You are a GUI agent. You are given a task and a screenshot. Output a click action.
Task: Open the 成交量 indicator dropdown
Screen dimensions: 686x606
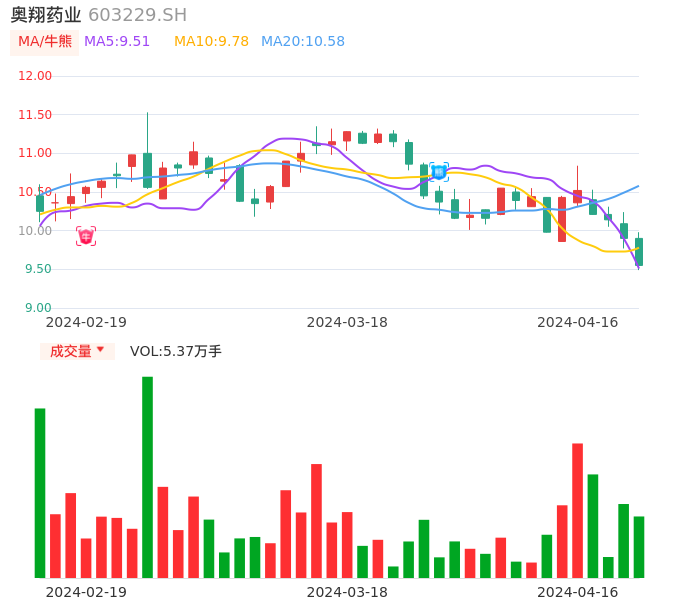pyautogui.click(x=77, y=351)
